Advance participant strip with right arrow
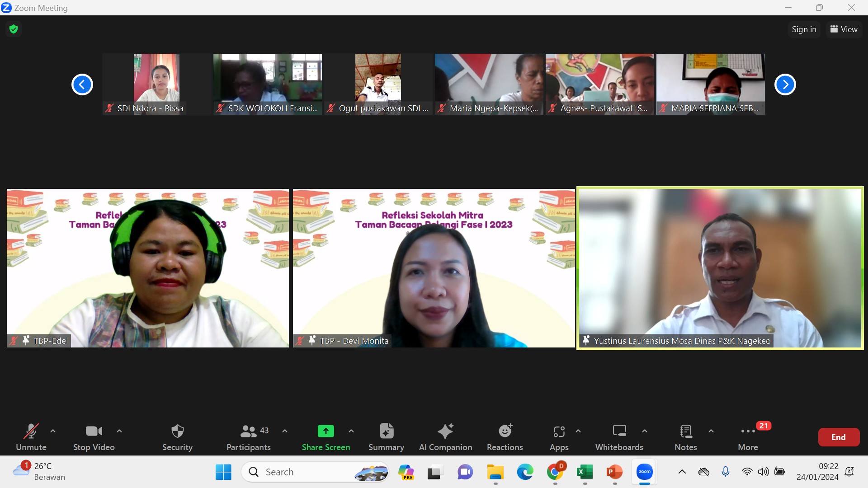868x488 pixels. point(785,84)
